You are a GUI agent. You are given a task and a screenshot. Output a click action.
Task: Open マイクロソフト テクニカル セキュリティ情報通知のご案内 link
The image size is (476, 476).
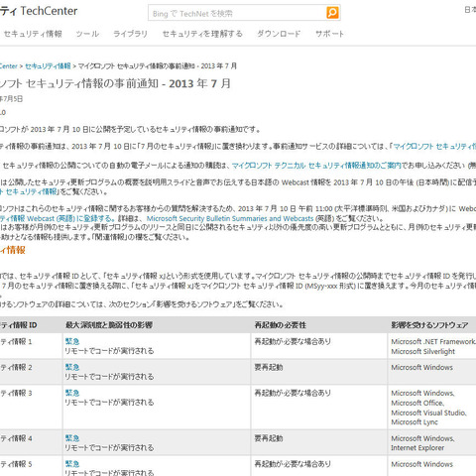click(316, 166)
